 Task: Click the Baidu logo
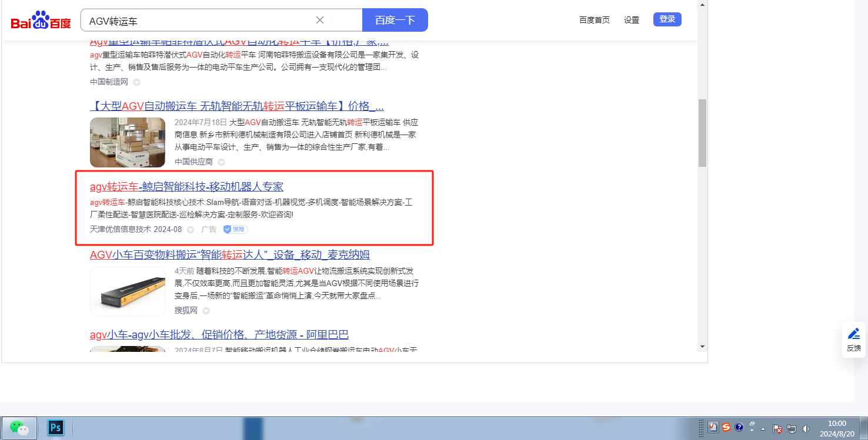click(x=41, y=21)
